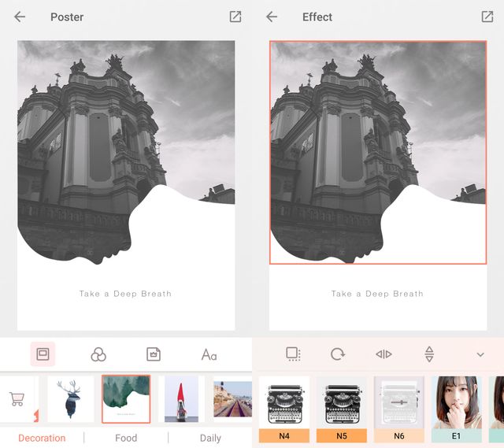Tap the export icon on the Effect screen
This screenshot has height=448, width=504.
(487, 17)
